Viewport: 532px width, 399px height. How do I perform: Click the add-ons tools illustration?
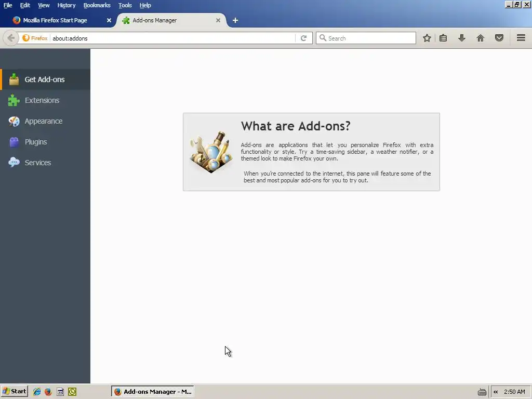(x=211, y=152)
